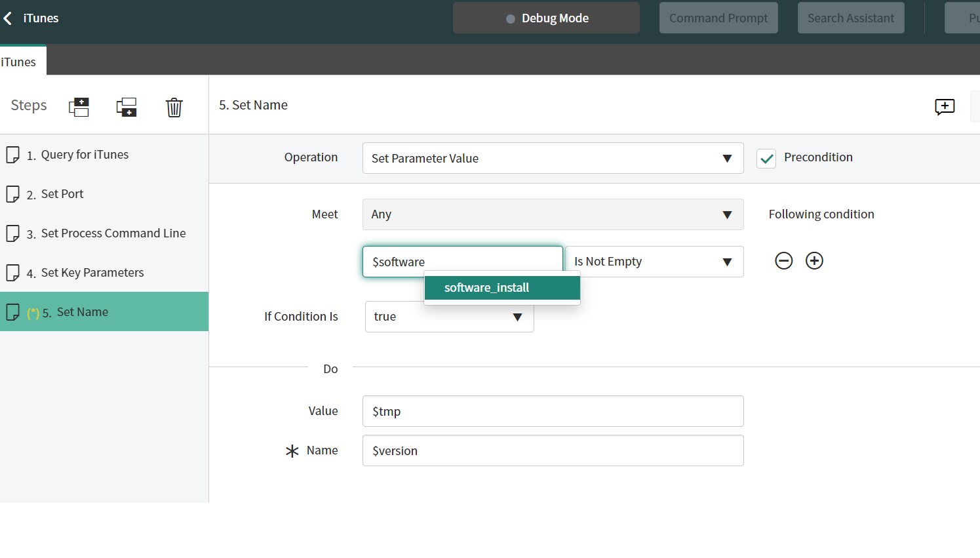Add a condition with the plus icon

[814, 261]
